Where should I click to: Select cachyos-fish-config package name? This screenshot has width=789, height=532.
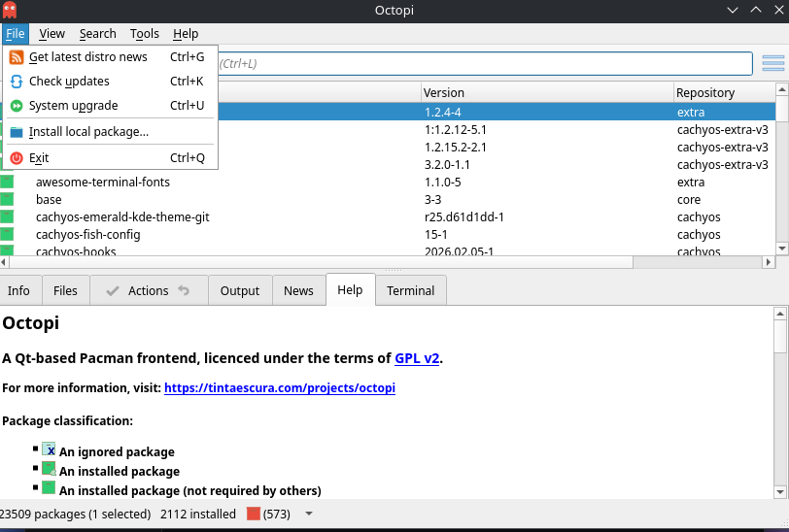point(88,235)
